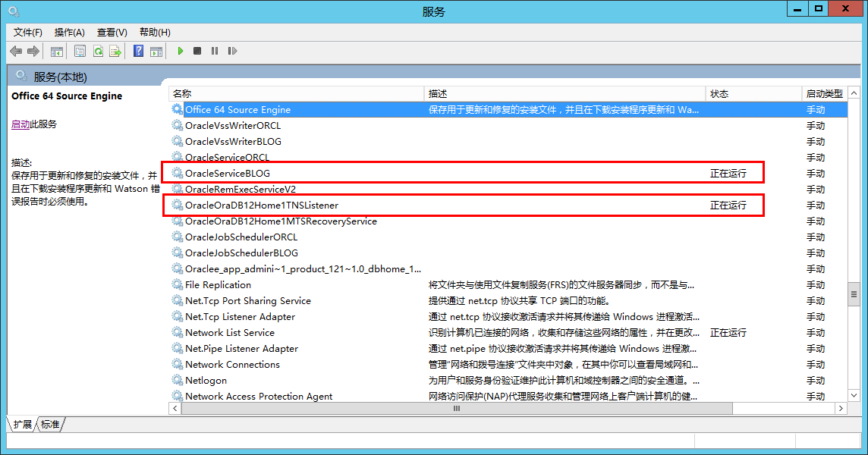The width and height of the screenshot is (868, 455).
Task: Click the Services app icon in title bar
Action: pos(14,11)
